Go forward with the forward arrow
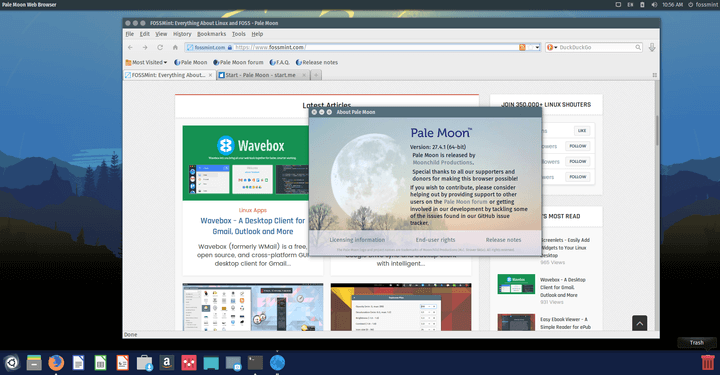 (x=145, y=47)
